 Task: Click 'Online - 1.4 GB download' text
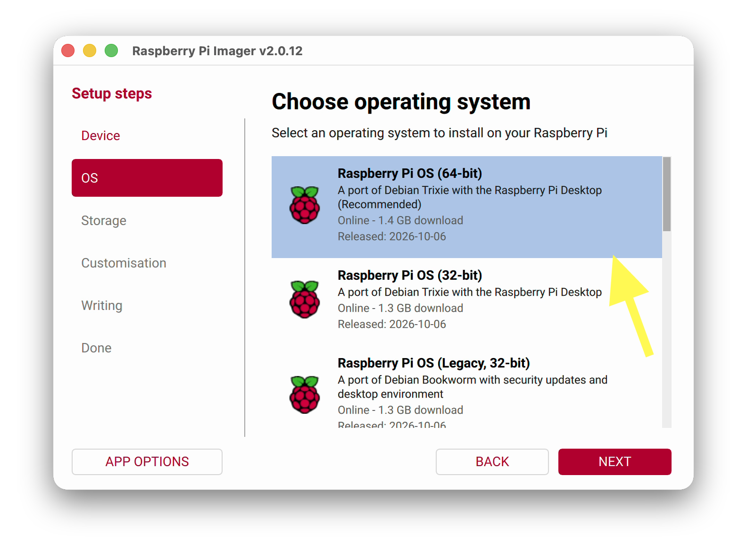click(400, 220)
